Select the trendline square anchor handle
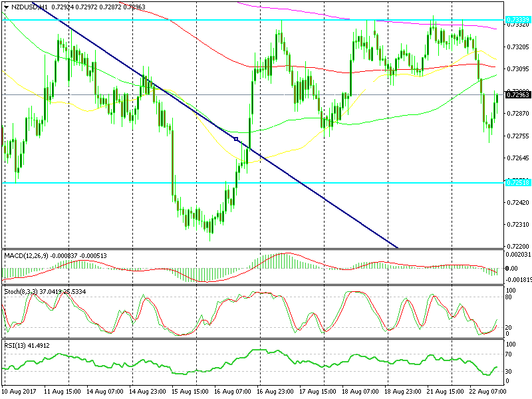The height and width of the screenshot is (399, 532). pyautogui.click(x=236, y=139)
